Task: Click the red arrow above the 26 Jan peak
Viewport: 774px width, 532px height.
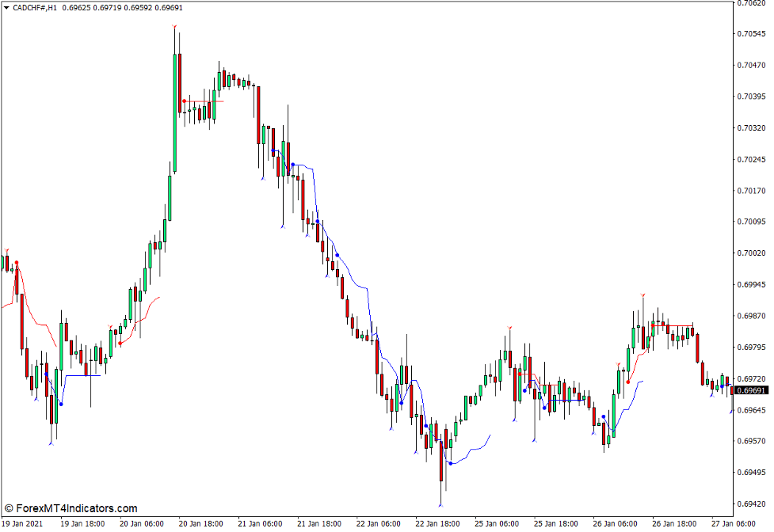Action: [x=643, y=295]
